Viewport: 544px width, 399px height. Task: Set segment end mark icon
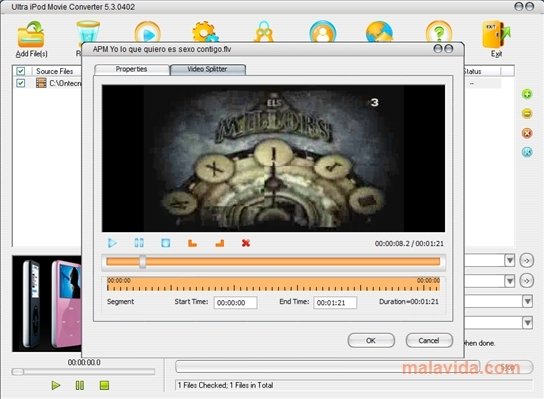click(220, 243)
